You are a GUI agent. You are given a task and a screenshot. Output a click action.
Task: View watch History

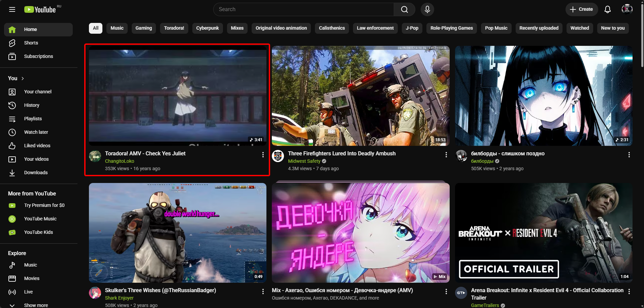coord(38,105)
